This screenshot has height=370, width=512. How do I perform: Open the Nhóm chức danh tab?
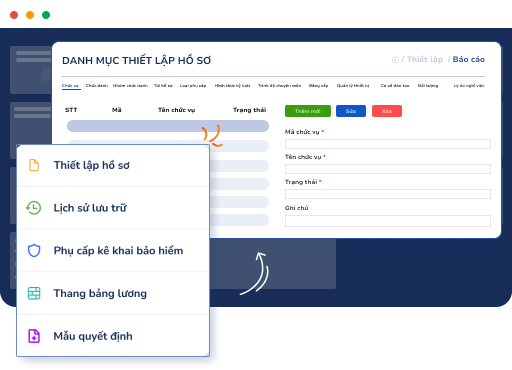130,86
